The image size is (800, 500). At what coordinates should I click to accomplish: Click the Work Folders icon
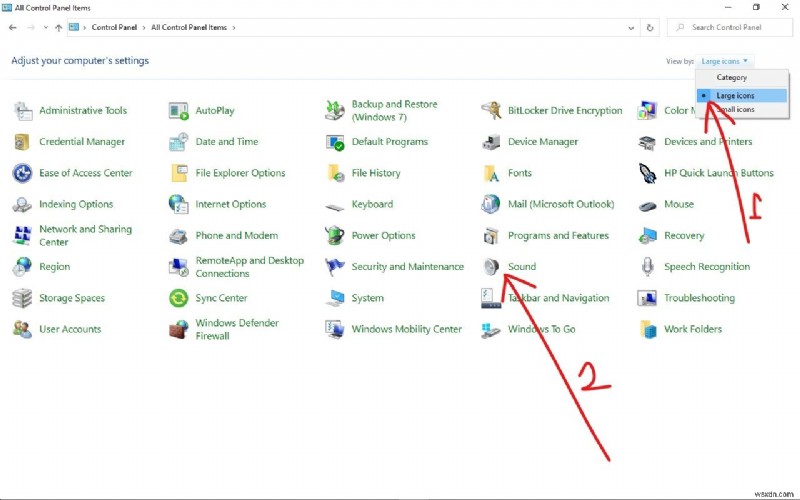pyautogui.click(x=648, y=330)
